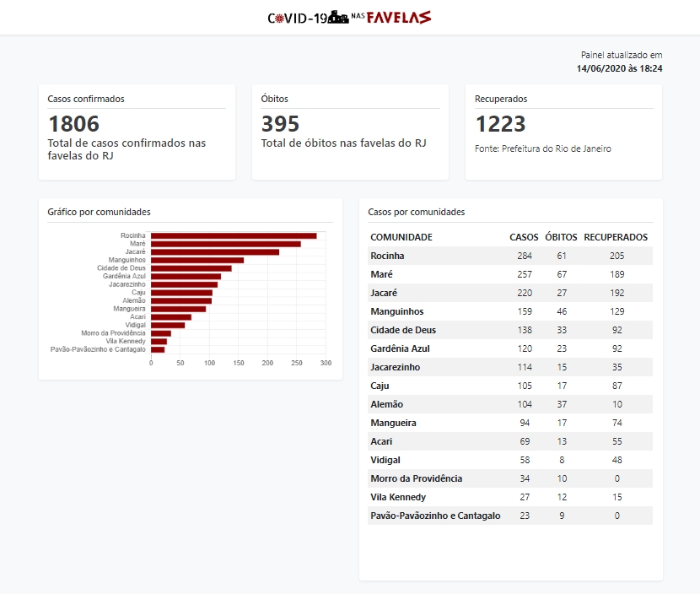The width and height of the screenshot is (700, 594).
Task: Open the Óbitos 395 summary card
Action: tap(350, 132)
